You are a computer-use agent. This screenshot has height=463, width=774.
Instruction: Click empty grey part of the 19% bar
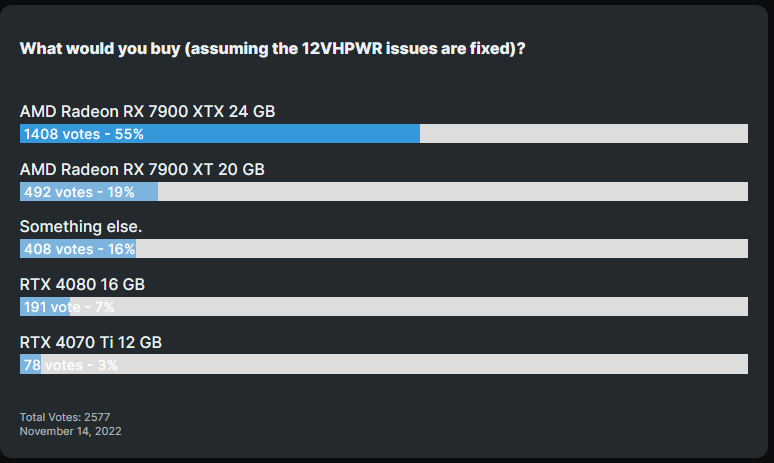[453, 192]
